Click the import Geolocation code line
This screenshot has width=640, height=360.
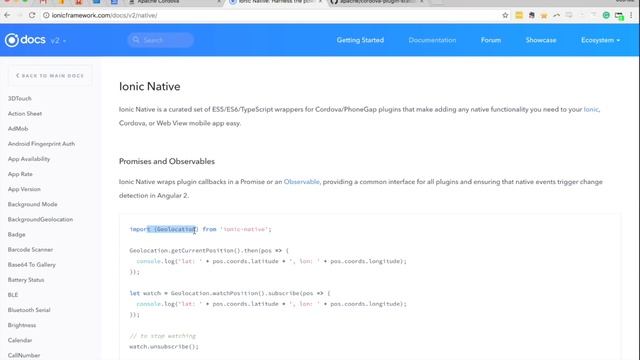pyautogui.click(x=200, y=229)
